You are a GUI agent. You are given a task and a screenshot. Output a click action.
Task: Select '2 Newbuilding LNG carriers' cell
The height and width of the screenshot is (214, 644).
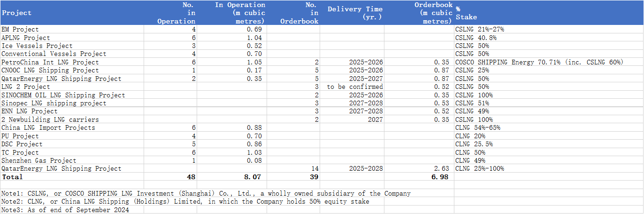click(x=72, y=119)
